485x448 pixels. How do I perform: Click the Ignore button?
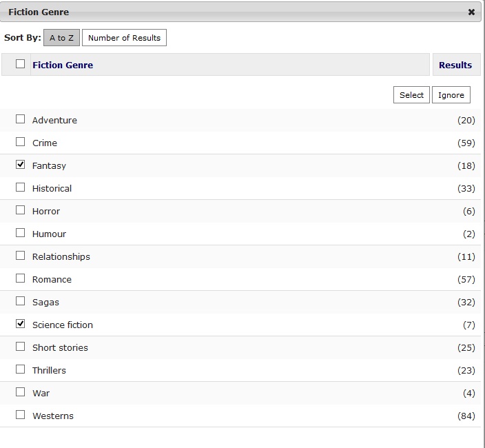pyautogui.click(x=451, y=95)
